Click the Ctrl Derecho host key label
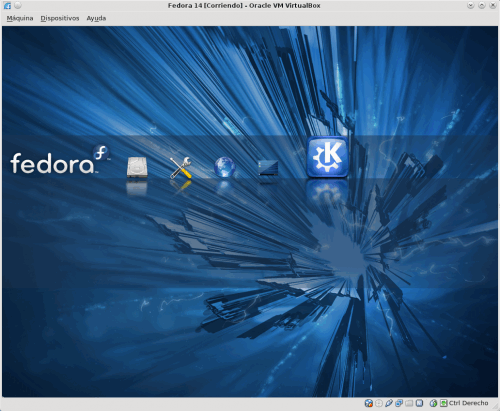The width and height of the screenshot is (500, 411). (x=468, y=403)
